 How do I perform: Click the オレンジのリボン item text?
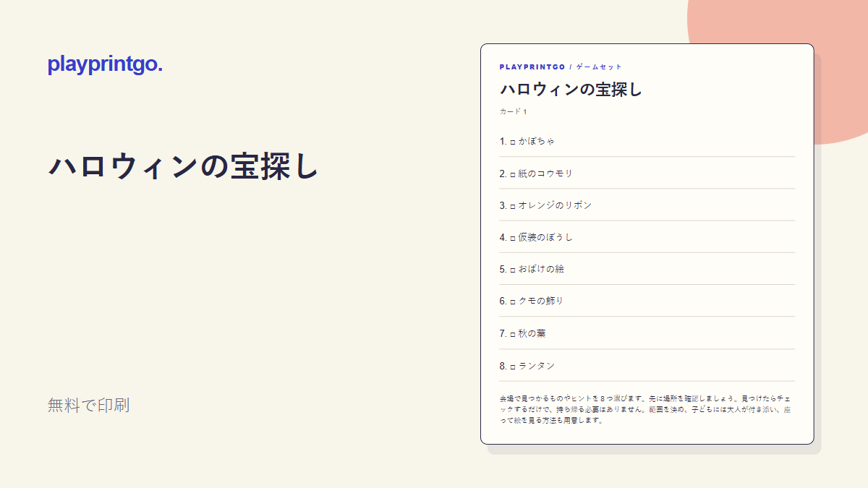point(555,205)
